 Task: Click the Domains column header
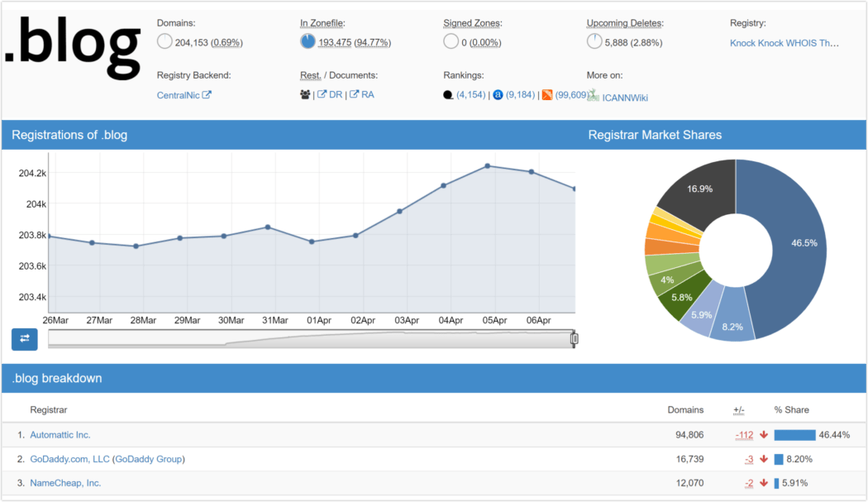coord(685,410)
